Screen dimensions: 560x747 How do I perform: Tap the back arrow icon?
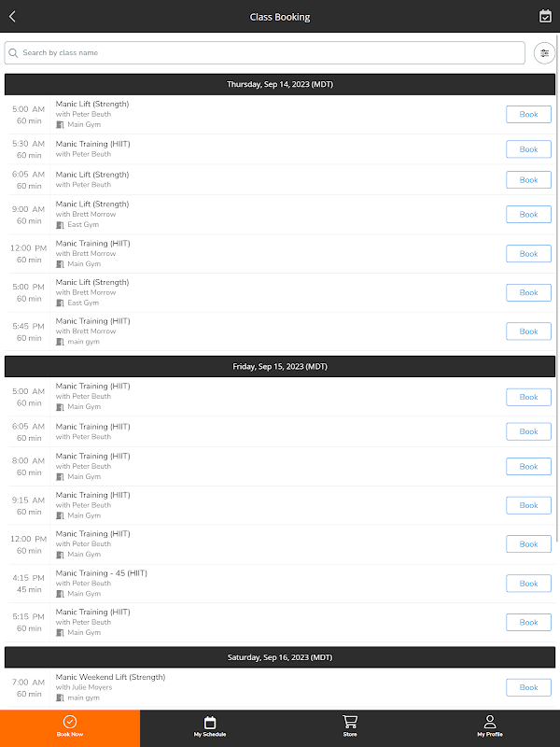pos(12,16)
